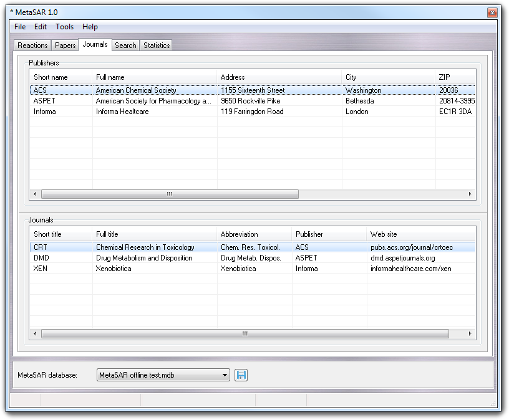Open the Help menu
509x420 pixels.
point(90,27)
